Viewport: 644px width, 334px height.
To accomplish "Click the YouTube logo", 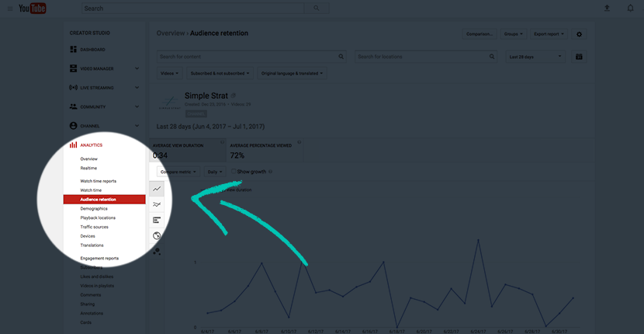I will pos(33,9).
